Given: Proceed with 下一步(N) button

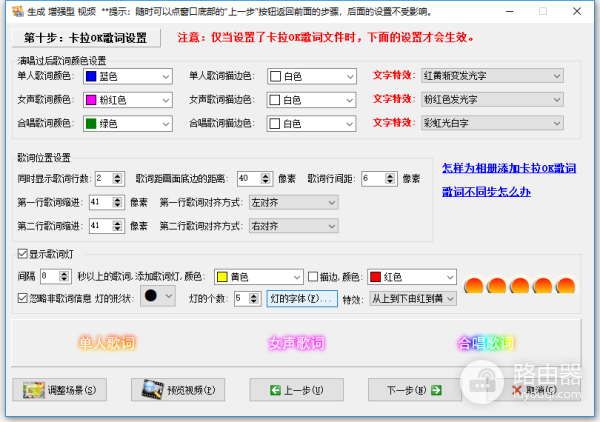Looking at the screenshot, I should [415, 390].
